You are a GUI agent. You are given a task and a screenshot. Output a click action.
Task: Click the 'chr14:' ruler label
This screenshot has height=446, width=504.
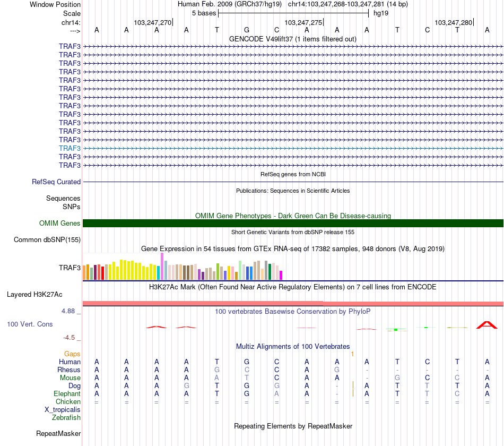[x=71, y=22]
